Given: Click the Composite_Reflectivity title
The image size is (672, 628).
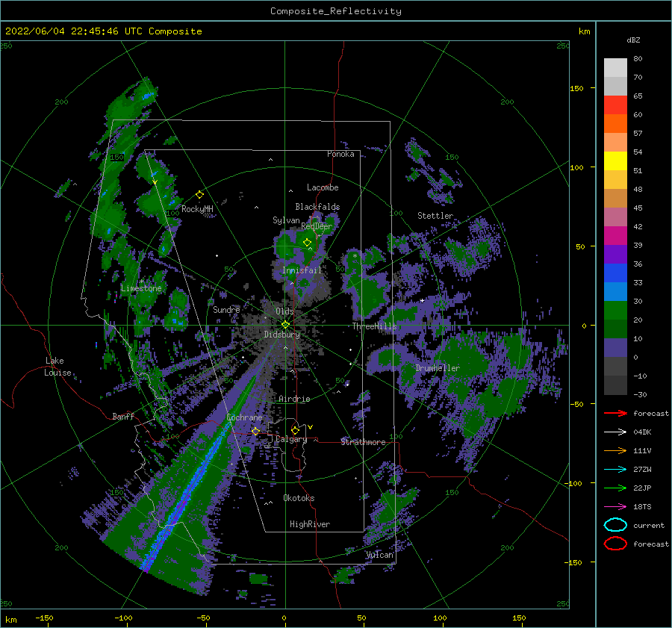Looking at the screenshot, I should (x=336, y=11).
